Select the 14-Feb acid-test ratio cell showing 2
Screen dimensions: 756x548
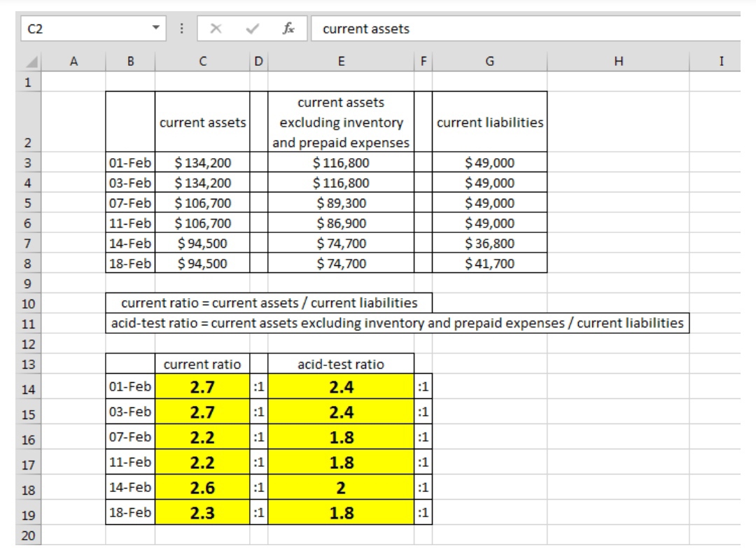[x=341, y=487]
